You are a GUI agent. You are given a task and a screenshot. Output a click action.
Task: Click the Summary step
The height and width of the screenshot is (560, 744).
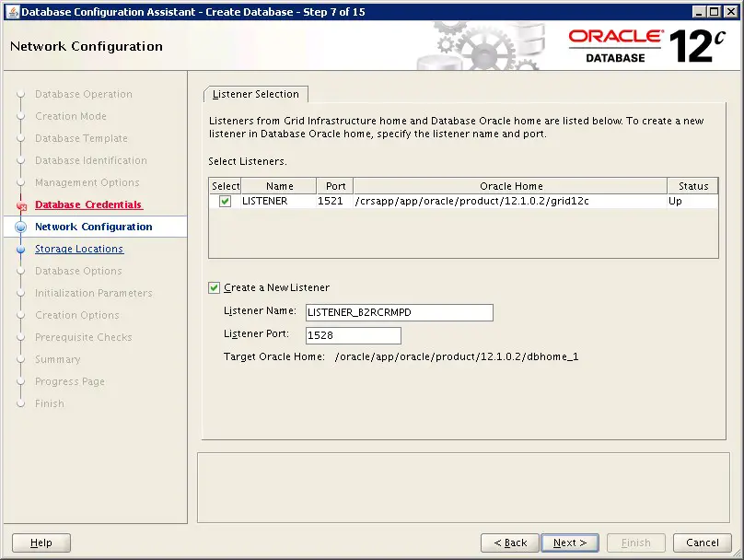[x=57, y=359]
